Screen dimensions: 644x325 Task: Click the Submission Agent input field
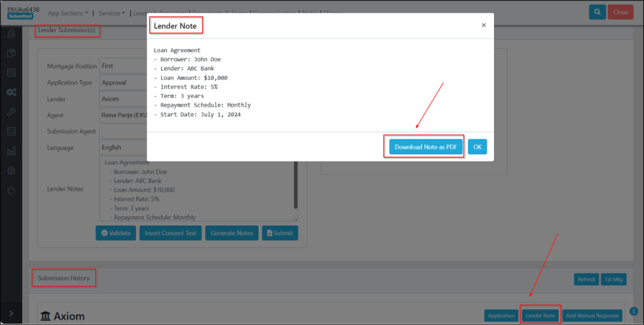[x=123, y=131]
